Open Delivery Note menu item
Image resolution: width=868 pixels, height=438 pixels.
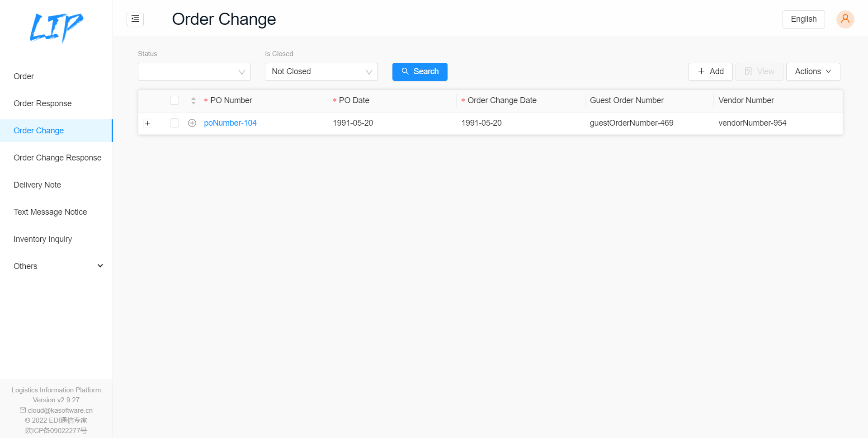tap(37, 185)
